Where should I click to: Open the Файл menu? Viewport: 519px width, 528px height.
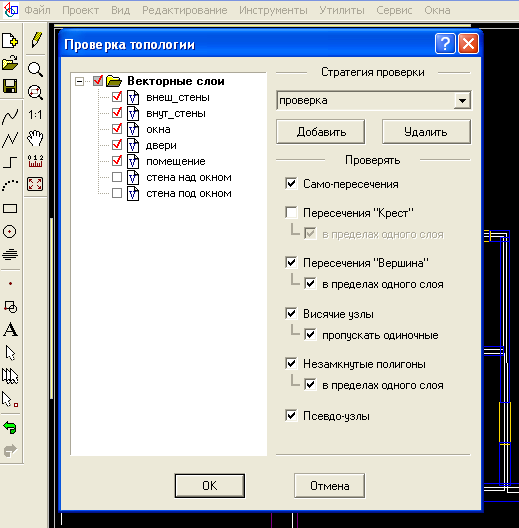37,10
